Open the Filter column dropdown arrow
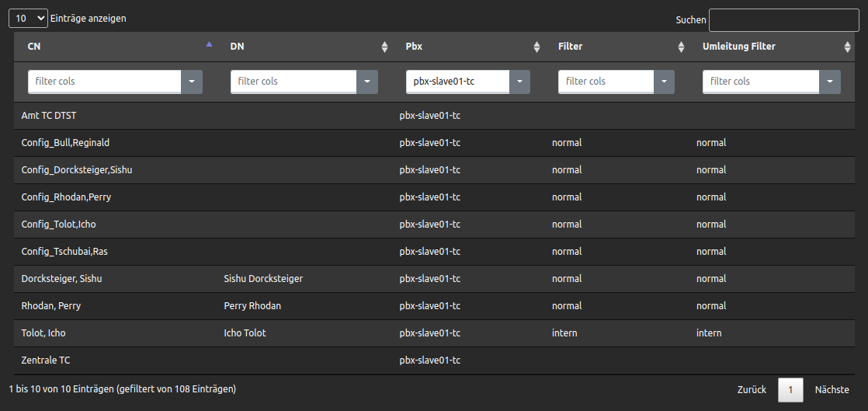Screen dimensions: 868x411 click(664, 82)
